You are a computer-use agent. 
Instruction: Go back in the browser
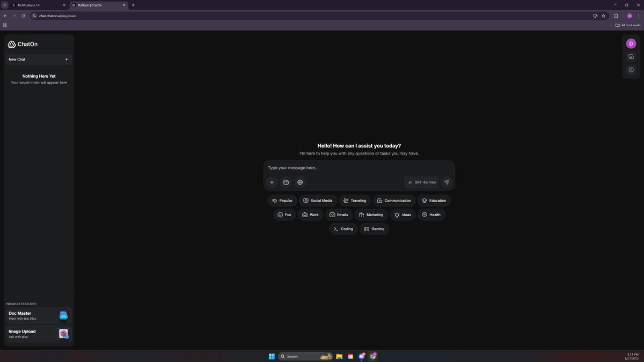(x=5, y=16)
